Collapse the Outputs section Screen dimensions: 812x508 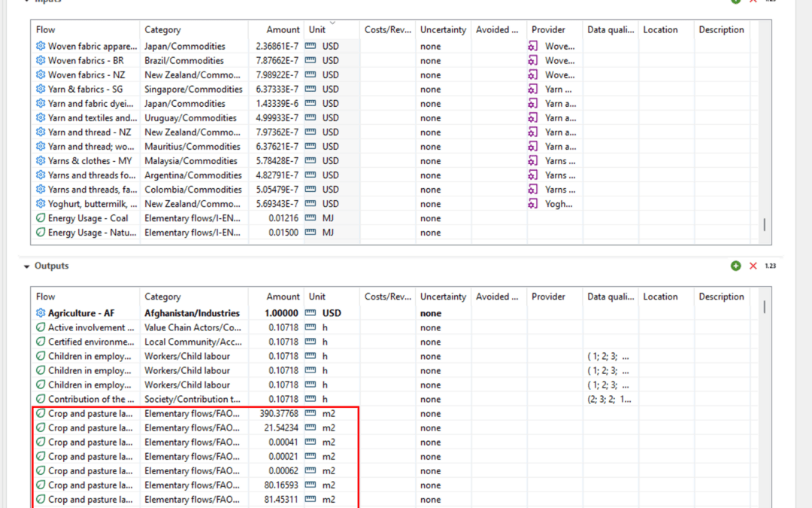coord(27,266)
